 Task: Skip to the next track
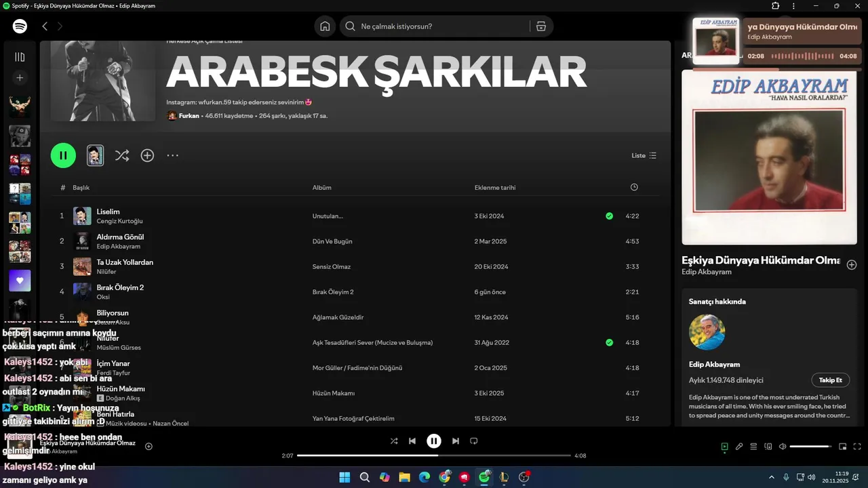pyautogui.click(x=456, y=441)
